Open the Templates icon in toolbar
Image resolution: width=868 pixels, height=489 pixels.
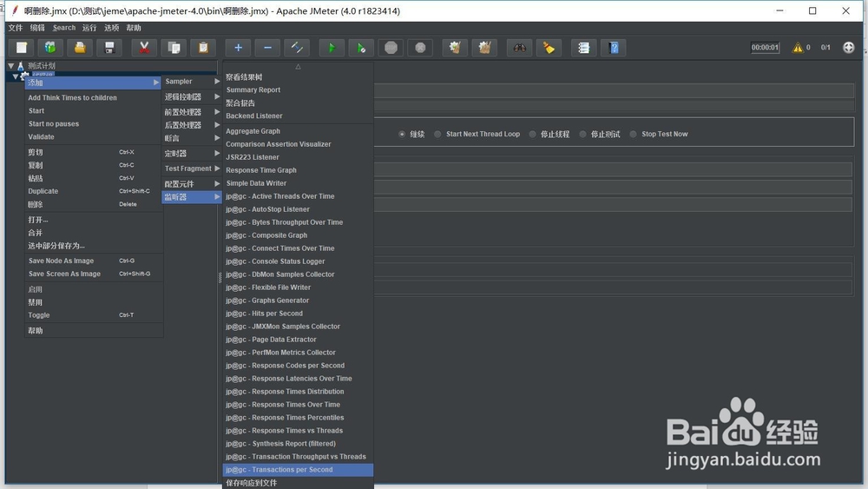click(50, 48)
